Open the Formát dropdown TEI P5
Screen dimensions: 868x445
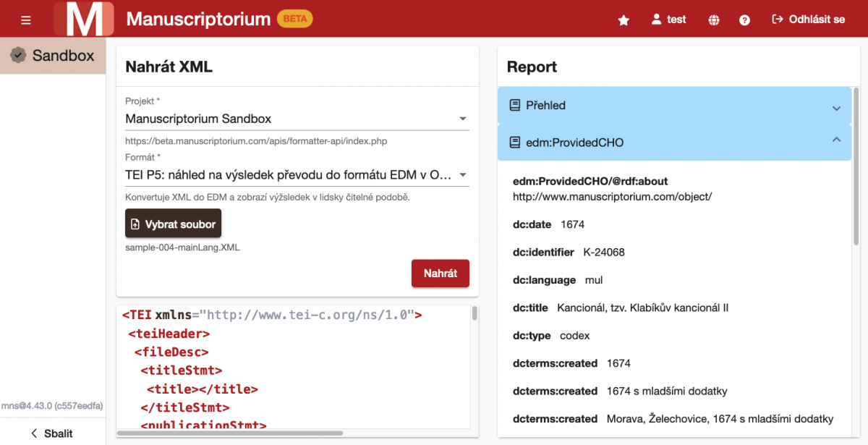[x=297, y=174]
